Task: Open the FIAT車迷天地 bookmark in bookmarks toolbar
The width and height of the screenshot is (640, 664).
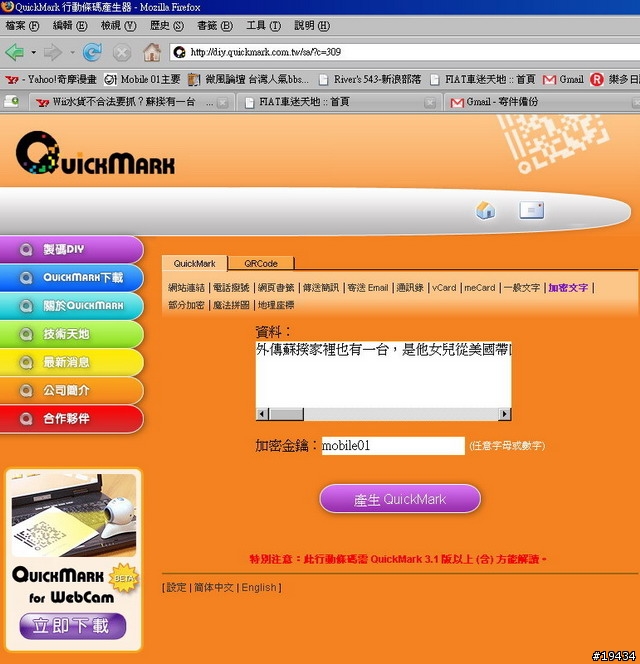Action: tap(483, 80)
